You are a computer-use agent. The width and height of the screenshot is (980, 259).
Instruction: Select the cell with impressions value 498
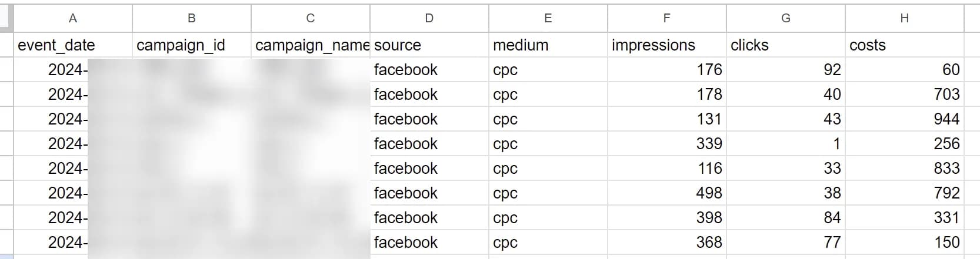pos(666,193)
